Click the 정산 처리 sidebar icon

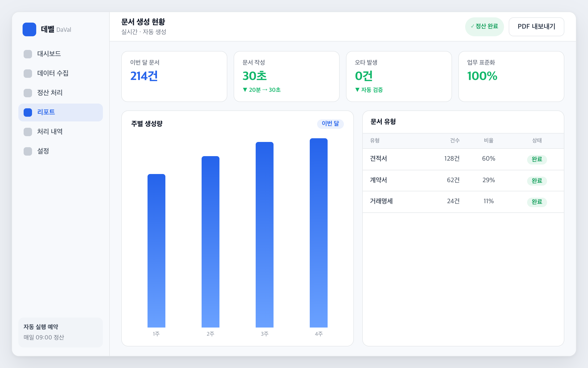pos(28,93)
